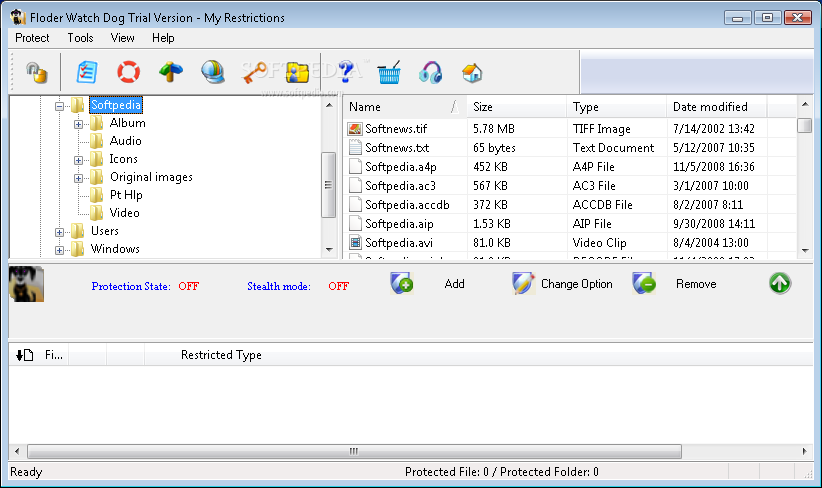822x488 pixels.
Task: Click the red lifebuoy toolbar icon
Action: tap(128, 72)
